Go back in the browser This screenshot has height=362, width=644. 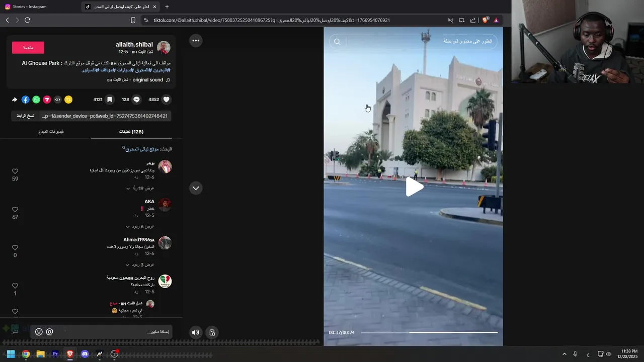[7, 20]
